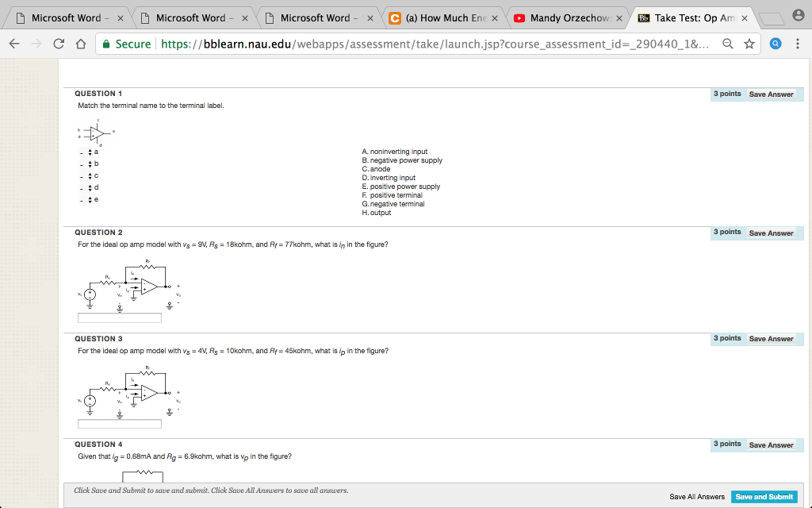Screen dimensions: 812x508
Task: Click the browser back arrow
Action: pos(15,44)
